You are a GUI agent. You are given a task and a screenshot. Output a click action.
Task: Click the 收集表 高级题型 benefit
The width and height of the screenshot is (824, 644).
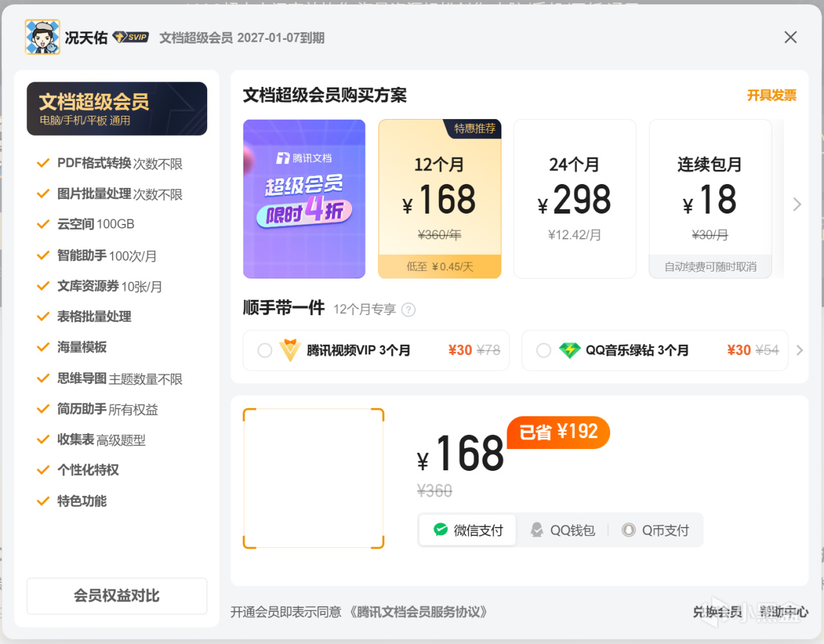click(x=91, y=440)
